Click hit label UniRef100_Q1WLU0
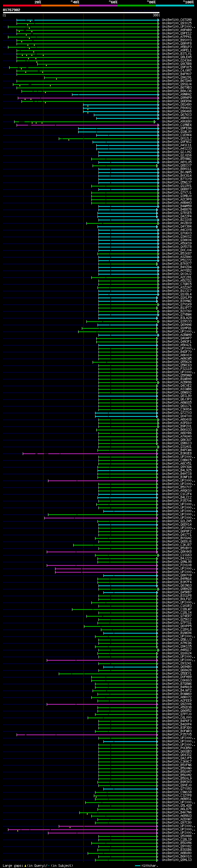The height and width of the screenshot is (868, 197). click(x=177, y=132)
